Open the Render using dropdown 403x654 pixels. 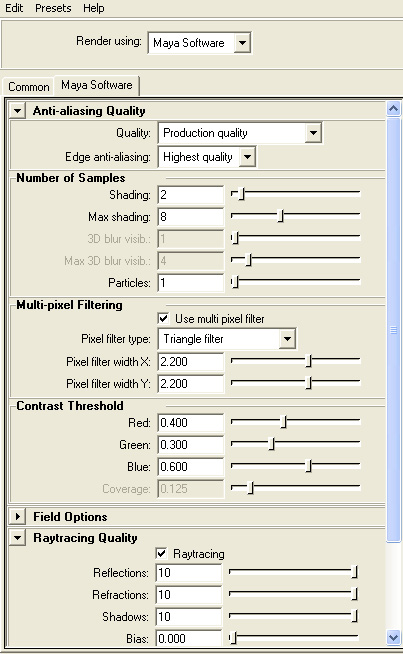pyautogui.click(x=242, y=43)
